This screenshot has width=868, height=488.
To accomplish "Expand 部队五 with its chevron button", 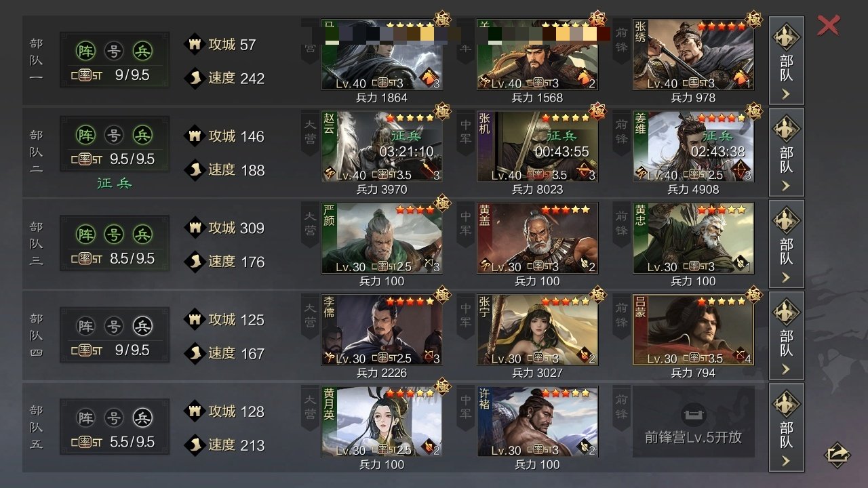I will (787, 461).
